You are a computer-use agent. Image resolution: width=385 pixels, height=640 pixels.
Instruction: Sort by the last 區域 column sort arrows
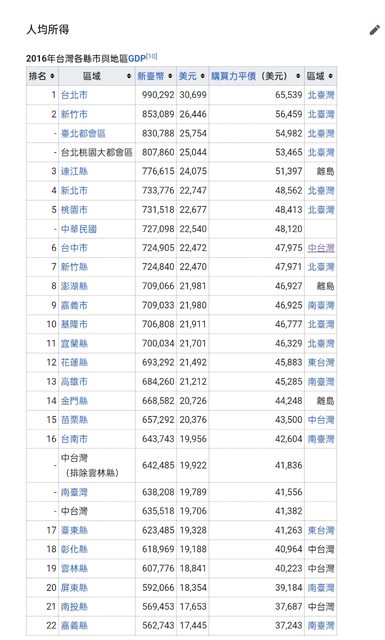(x=330, y=76)
